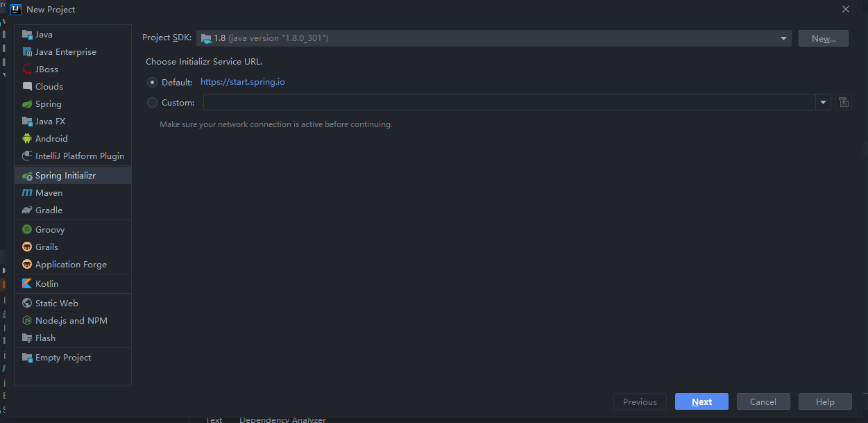This screenshot has height=423, width=868.
Task: Expand the Project SDK dropdown
Action: tap(783, 38)
